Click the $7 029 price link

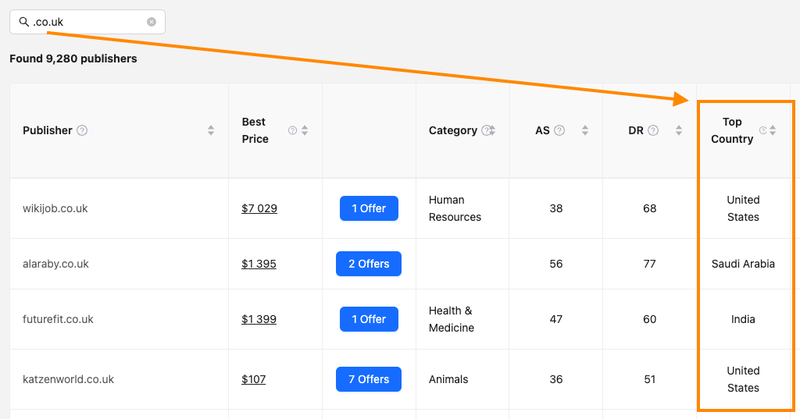[259, 209]
